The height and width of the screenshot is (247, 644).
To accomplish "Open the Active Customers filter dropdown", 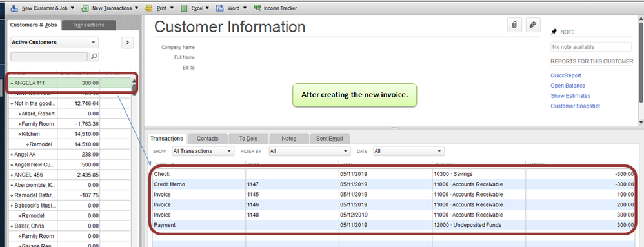I will coord(54,43).
